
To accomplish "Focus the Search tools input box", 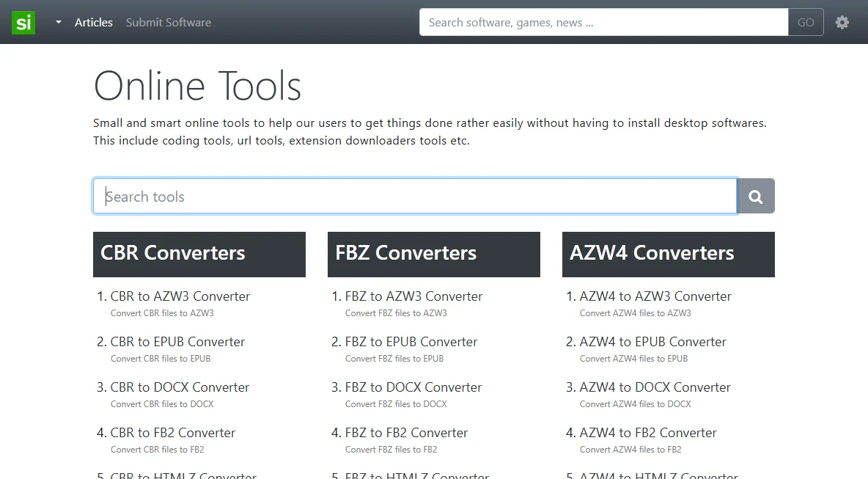I will pos(415,196).
